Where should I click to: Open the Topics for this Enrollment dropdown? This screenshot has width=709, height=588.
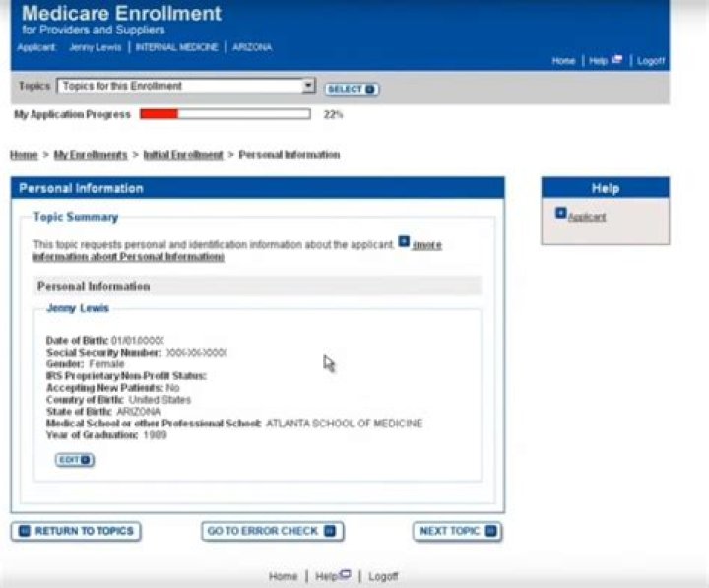186,86
